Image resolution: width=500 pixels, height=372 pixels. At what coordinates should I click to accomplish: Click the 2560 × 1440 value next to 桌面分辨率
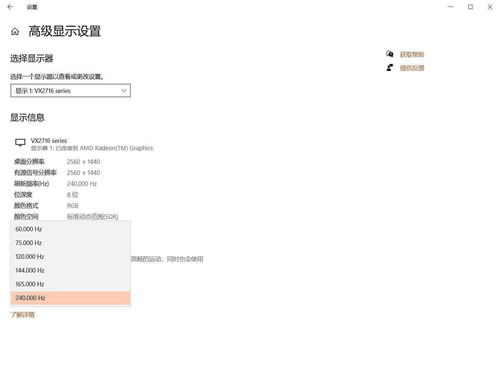click(x=83, y=162)
